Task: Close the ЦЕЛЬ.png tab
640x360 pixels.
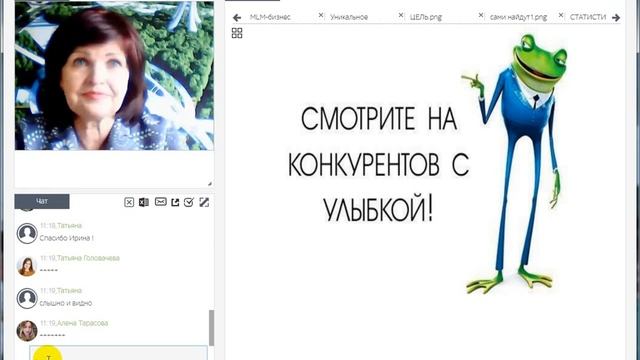Action: pyautogui.click(x=481, y=15)
